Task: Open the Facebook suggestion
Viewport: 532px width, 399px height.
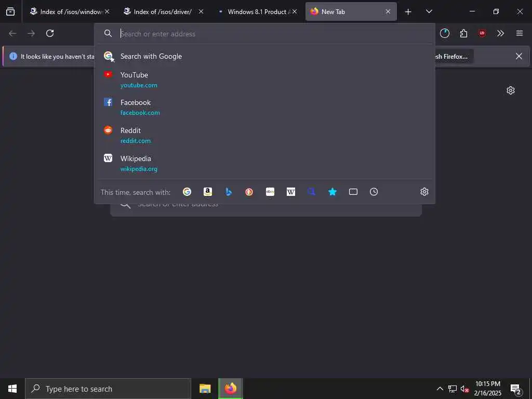Action: pos(264,107)
